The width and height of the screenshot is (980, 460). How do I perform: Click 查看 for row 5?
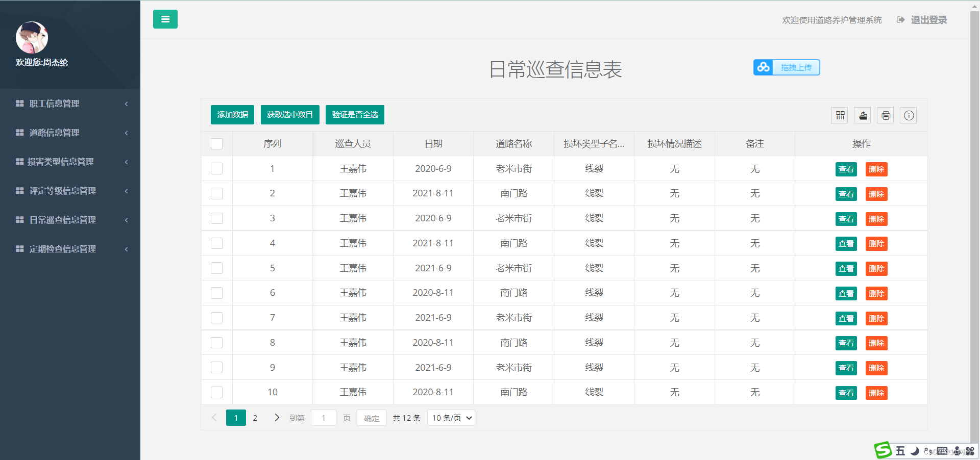point(846,269)
